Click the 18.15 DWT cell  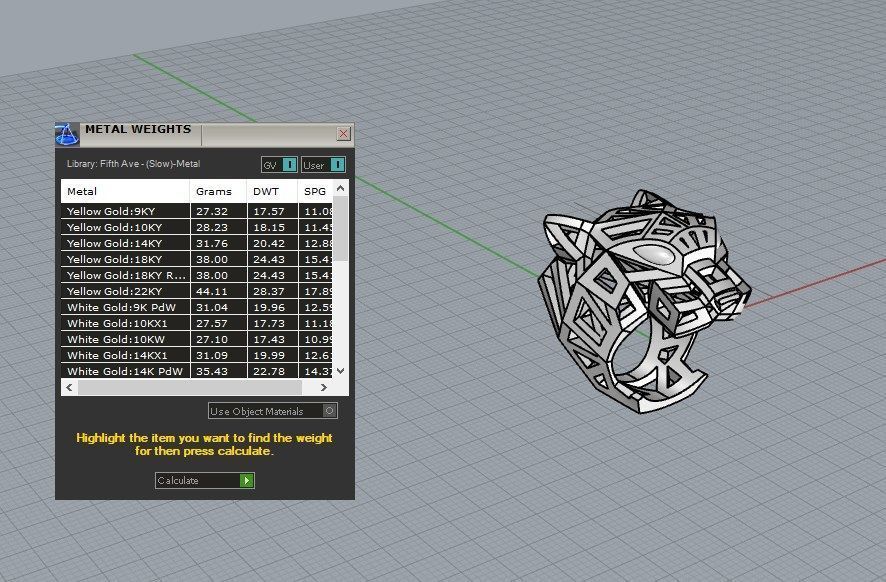click(x=272, y=227)
